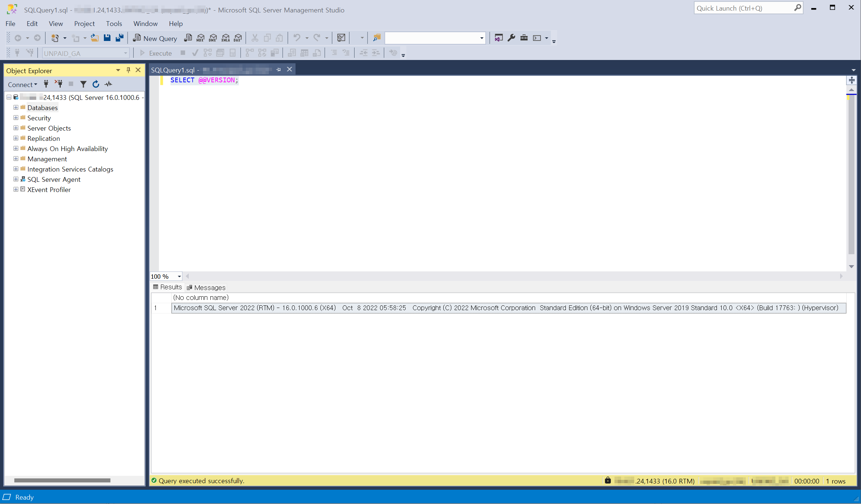Open the Properties window wrench icon
Screen dimensions: 861x504
511,38
